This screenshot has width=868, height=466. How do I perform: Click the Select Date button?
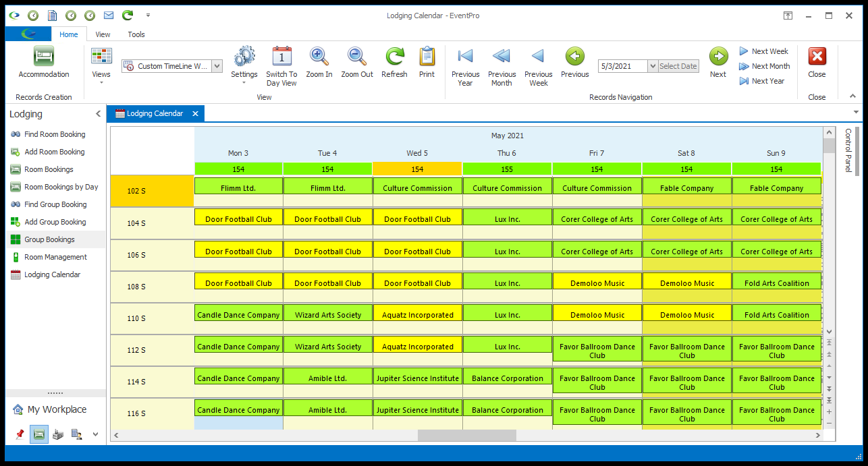click(678, 66)
